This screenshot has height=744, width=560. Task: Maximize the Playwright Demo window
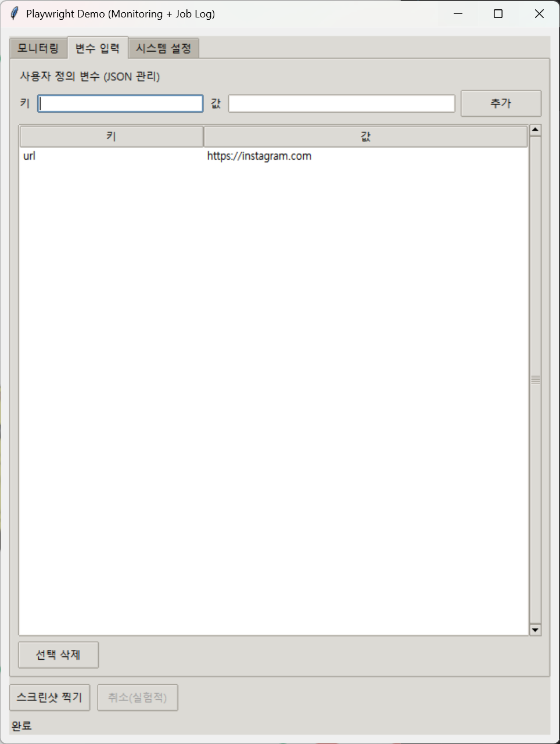[498, 14]
